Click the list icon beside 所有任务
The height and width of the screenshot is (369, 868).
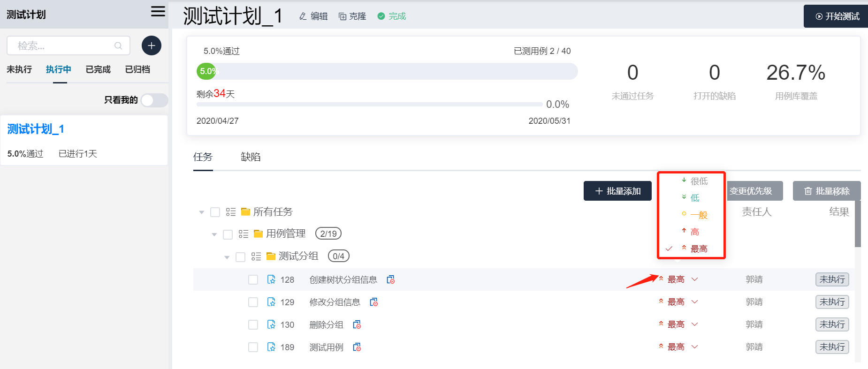(x=231, y=212)
